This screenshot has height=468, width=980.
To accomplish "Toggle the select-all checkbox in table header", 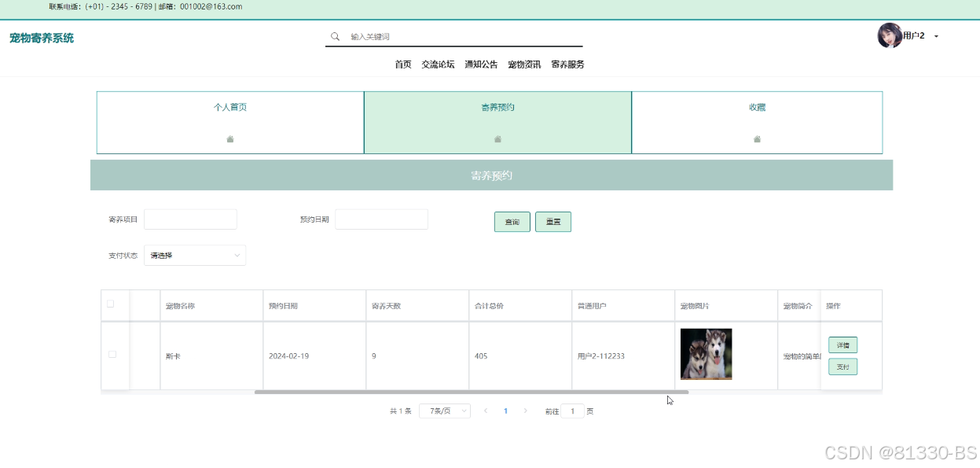I will tap(111, 304).
